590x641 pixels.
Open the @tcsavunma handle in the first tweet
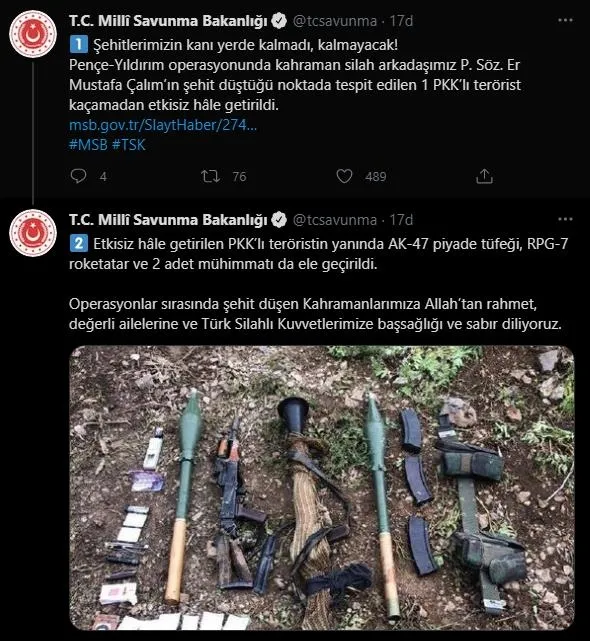pyautogui.click(x=335, y=21)
